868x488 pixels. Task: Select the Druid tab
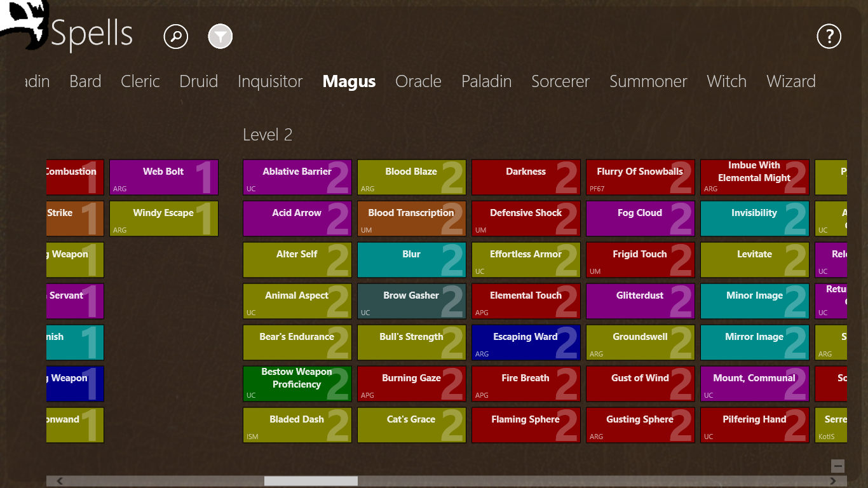(199, 81)
